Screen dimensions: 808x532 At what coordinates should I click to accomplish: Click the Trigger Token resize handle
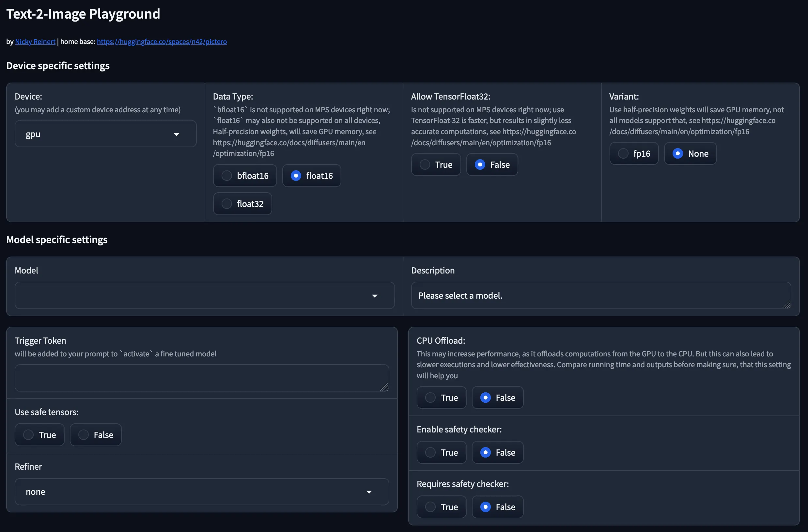(x=384, y=387)
